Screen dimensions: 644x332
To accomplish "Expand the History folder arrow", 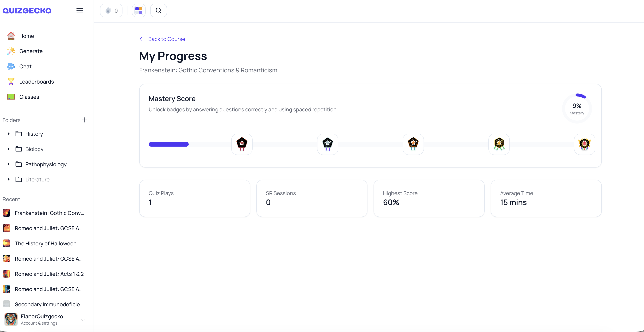I will coord(9,134).
